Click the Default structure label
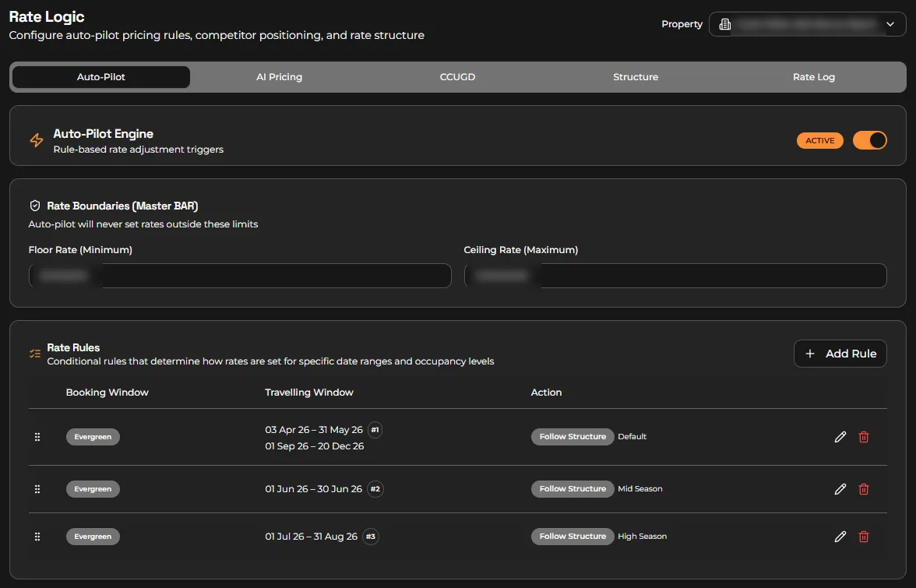This screenshot has height=588, width=916. 632,437
